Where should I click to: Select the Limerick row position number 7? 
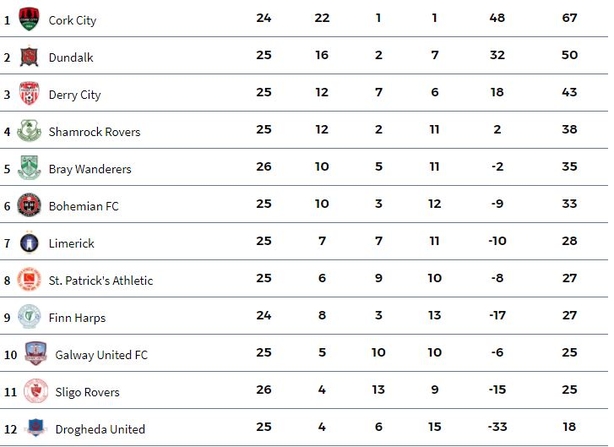pyautogui.click(x=7, y=243)
